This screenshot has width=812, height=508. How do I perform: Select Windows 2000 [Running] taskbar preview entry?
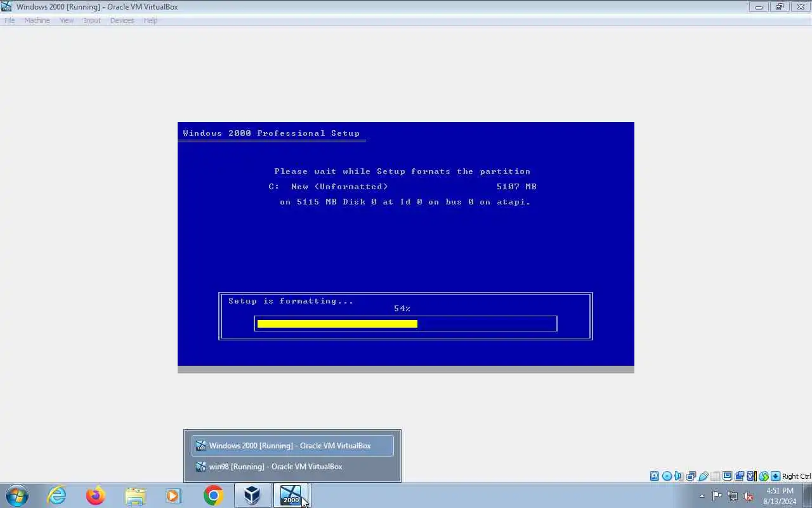point(292,446)
